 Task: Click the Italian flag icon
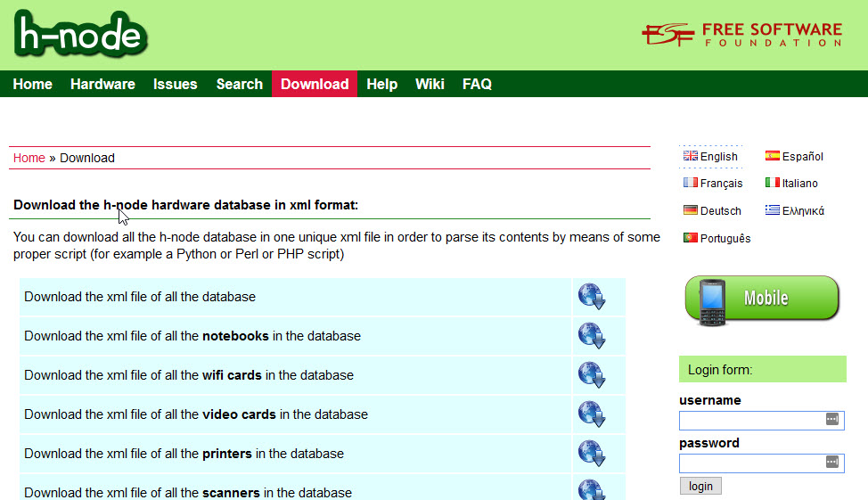pos(773,182)
